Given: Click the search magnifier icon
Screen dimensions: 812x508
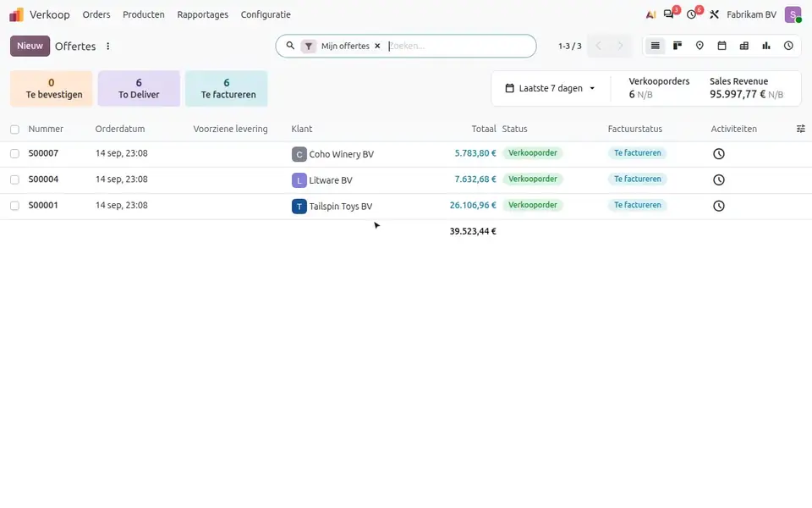Looking at the screenshot, I should pos(290,46).
